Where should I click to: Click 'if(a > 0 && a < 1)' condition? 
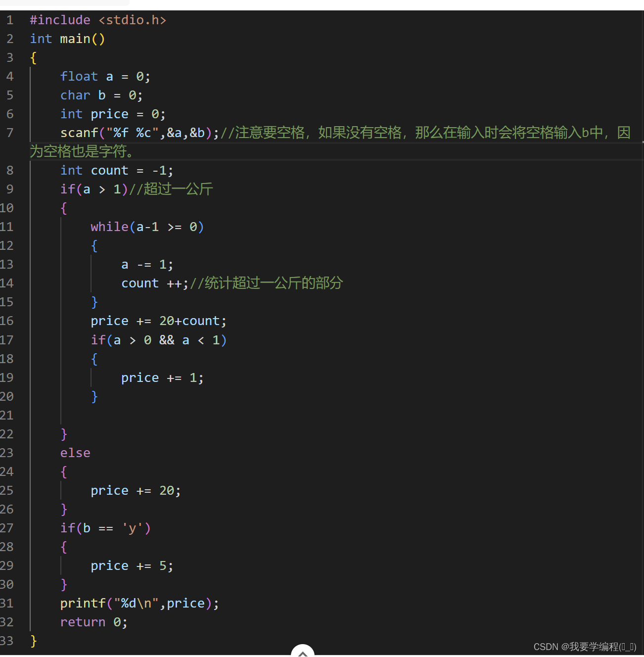pyautogui.click(x=159, y=340)
